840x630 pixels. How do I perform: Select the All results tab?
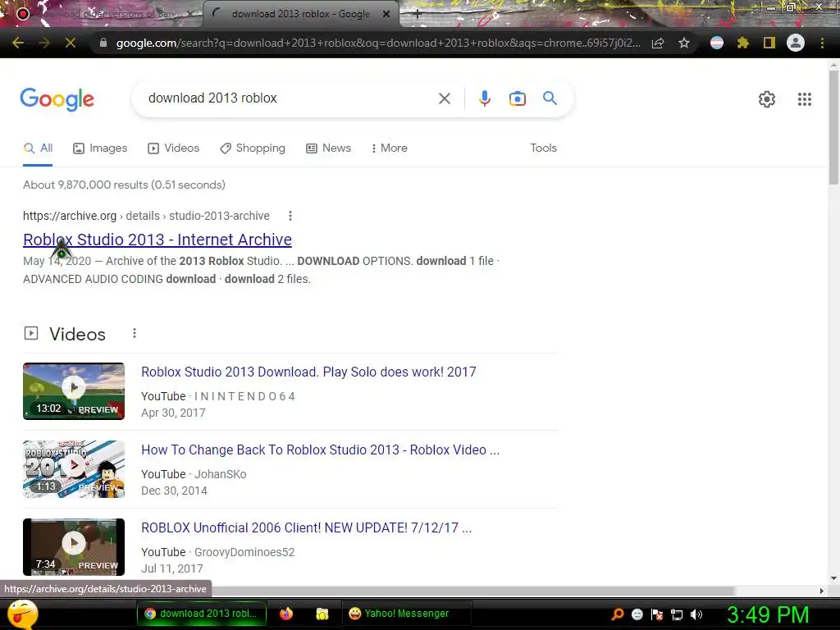click(x=38, y=148)
